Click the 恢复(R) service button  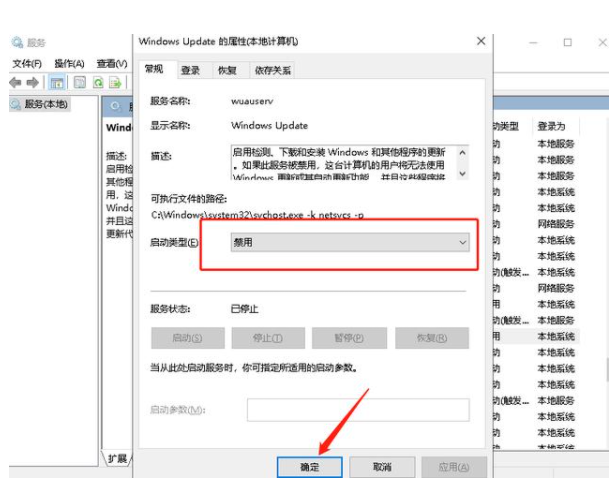point(432,338)
